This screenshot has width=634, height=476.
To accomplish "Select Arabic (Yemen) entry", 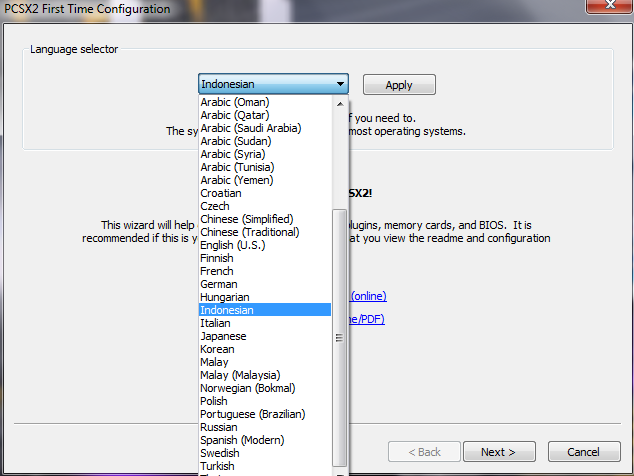I will coord(265,180).
